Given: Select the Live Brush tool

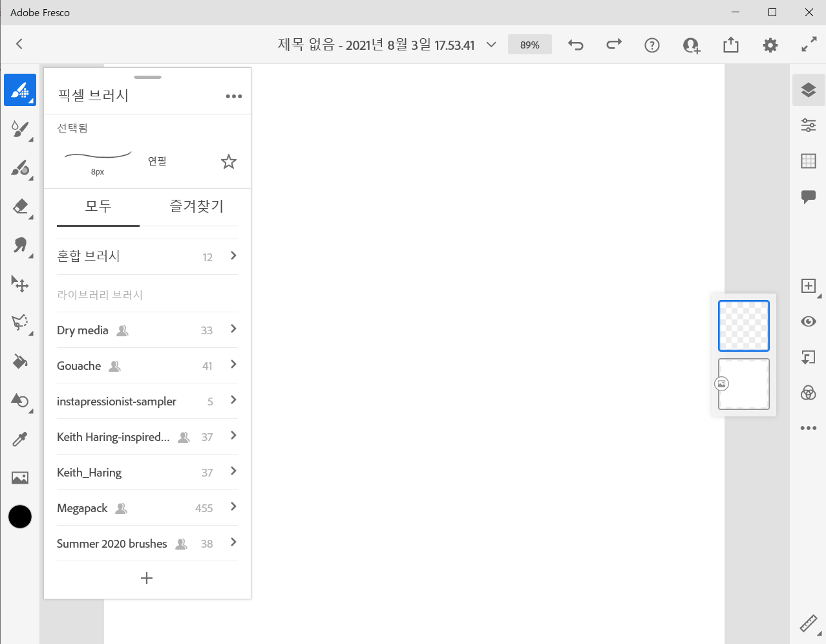Looking at the screenshot, I should tap(20, 129).
